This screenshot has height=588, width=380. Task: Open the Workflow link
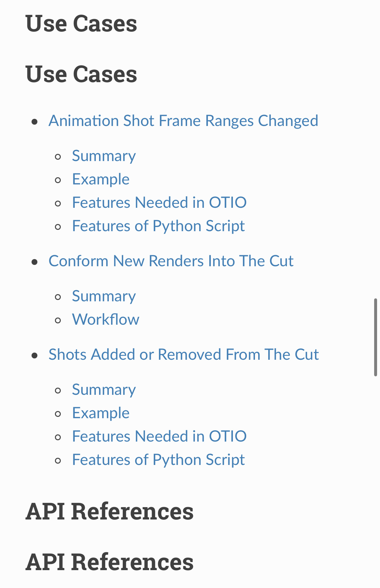106,319
